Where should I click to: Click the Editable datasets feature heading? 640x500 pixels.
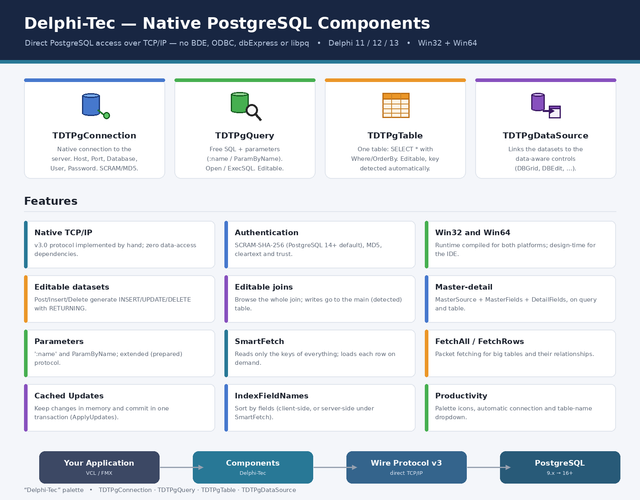pyautogui.click(x=72, y=287)
